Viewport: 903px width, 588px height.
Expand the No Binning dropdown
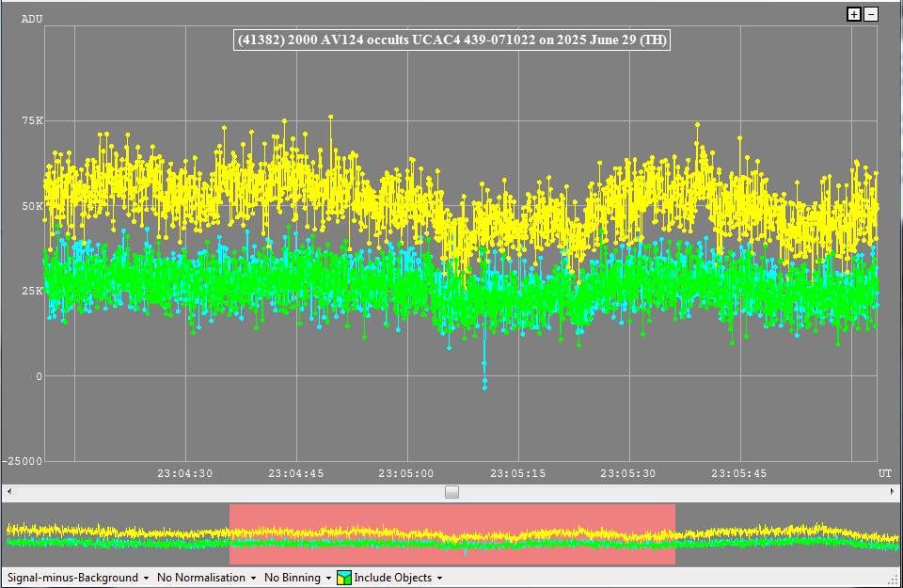point(298,578)
